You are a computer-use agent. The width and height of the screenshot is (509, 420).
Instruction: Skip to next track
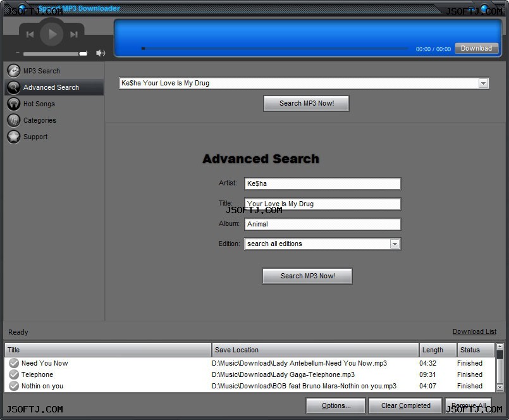pyautogui.click(x=74, y=34)
